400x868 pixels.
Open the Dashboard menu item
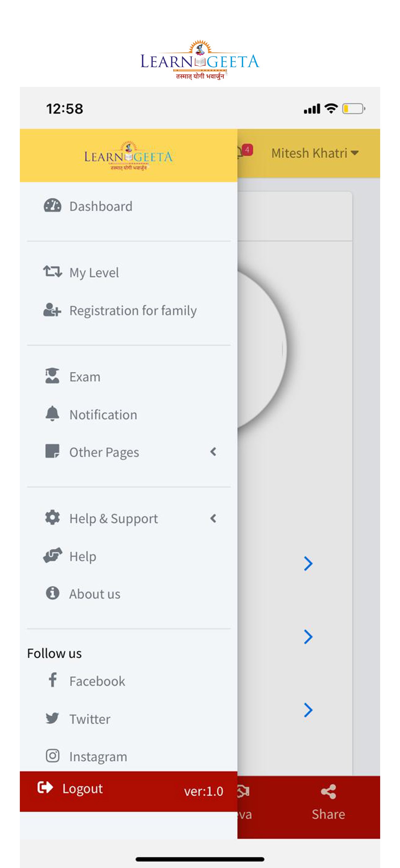[100, 206]
